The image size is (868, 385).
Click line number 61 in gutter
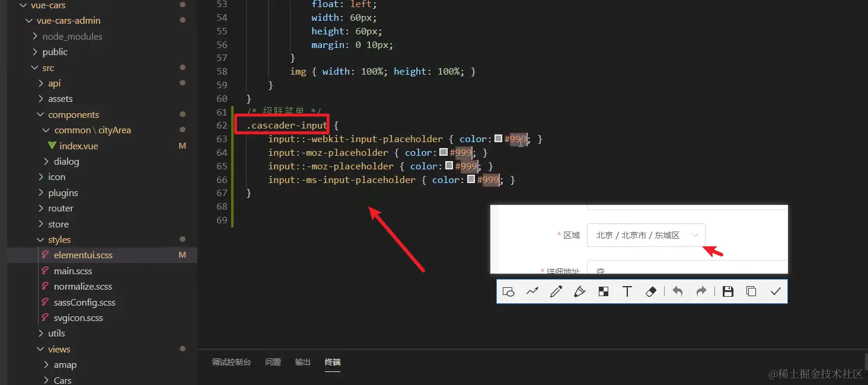[222, 112]
